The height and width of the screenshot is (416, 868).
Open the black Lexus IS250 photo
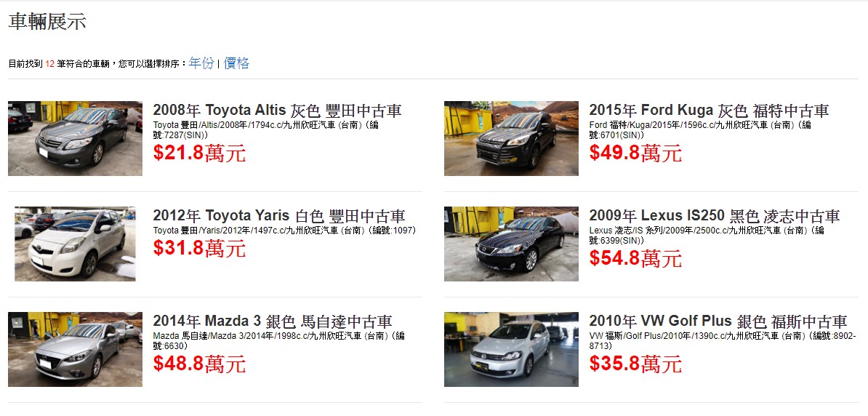(x=511, y=244)
